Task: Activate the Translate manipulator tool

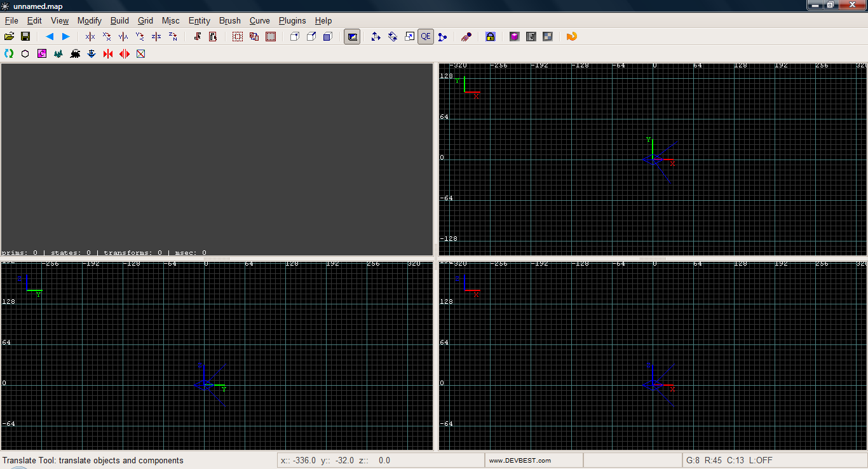Action: [376, 37]
